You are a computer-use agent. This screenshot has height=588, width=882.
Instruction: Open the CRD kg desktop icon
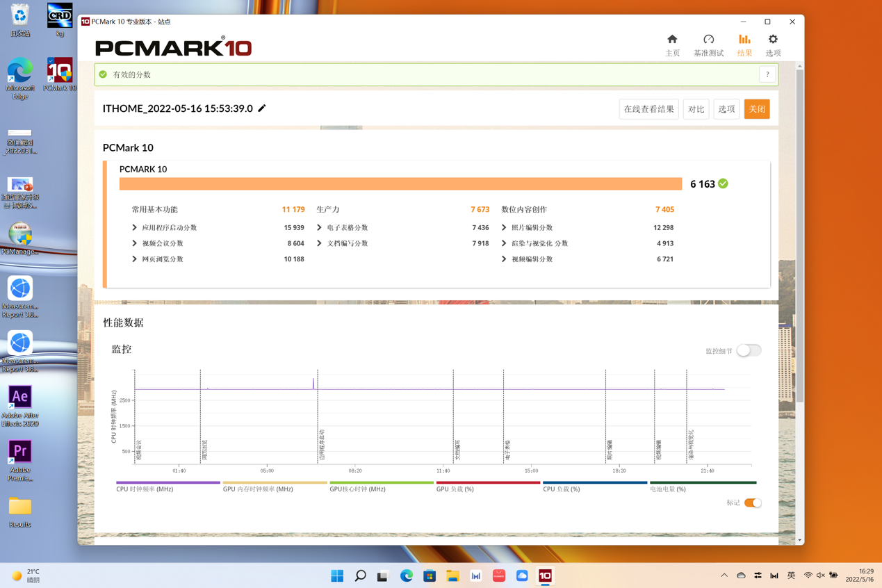click(60, 20)
